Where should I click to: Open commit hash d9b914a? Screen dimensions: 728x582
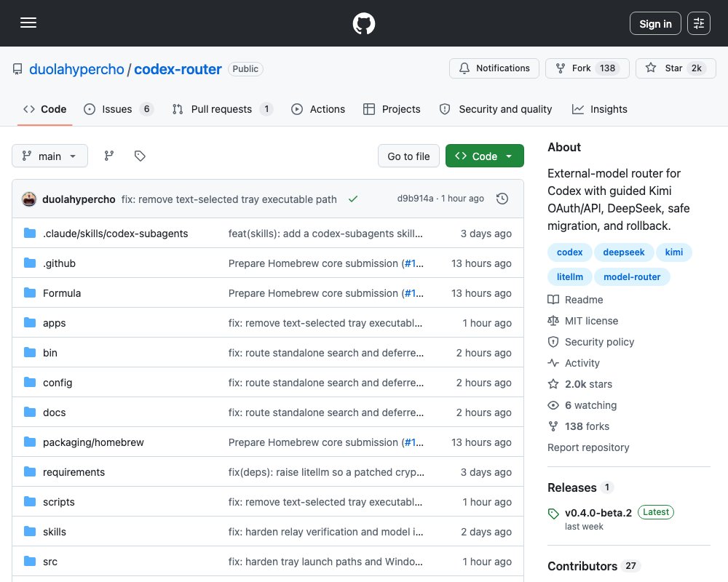click(x=415, y=199)
